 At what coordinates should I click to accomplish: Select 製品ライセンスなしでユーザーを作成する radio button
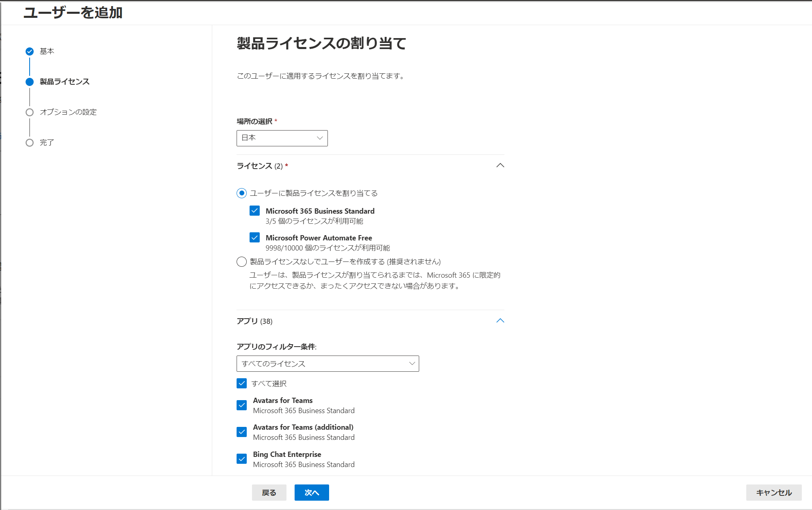[x=241, y=261]
